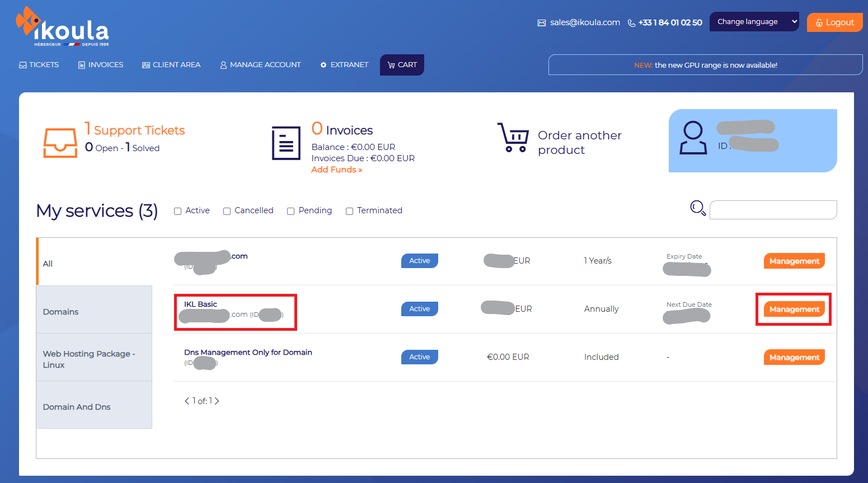868x483 pixels.
Task: Click the €0.00 EUR price cell
Action: tap(508, 357)
